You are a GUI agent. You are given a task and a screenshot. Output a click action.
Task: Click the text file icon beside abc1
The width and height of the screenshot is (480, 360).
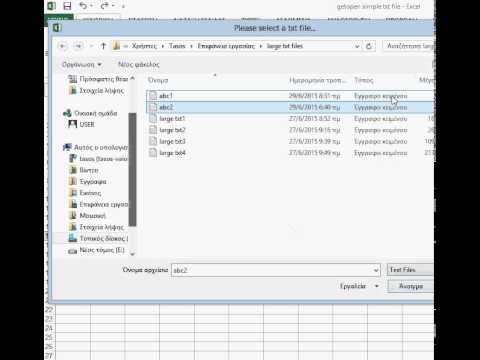[x=153, y=96]
